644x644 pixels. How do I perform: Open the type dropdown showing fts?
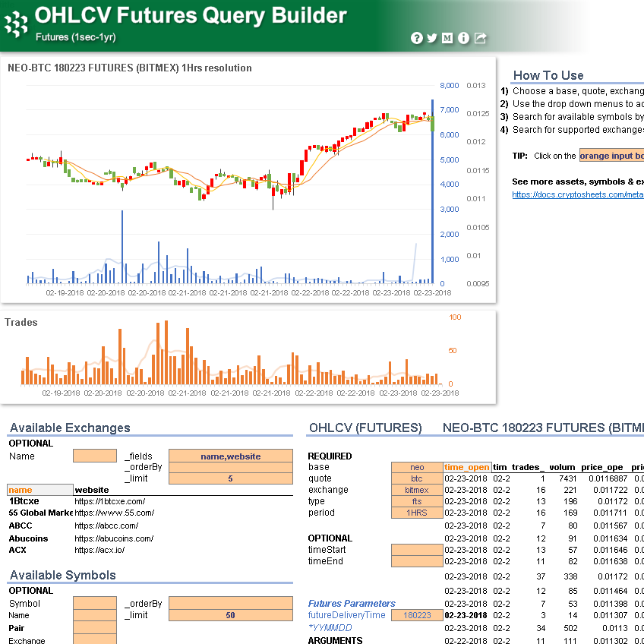416,501
